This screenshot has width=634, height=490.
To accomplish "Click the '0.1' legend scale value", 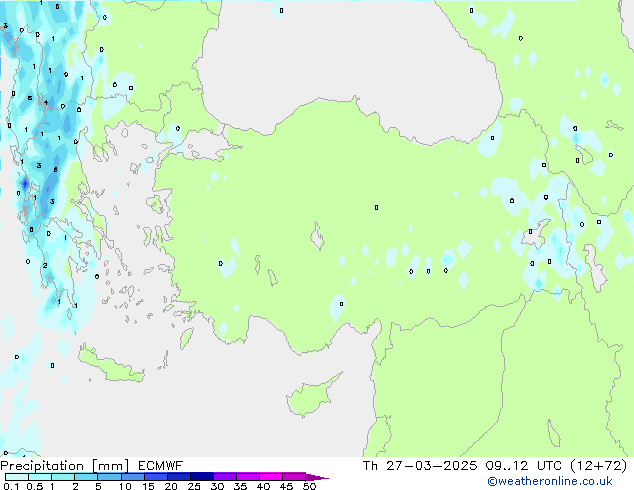I will click(11, 486).
